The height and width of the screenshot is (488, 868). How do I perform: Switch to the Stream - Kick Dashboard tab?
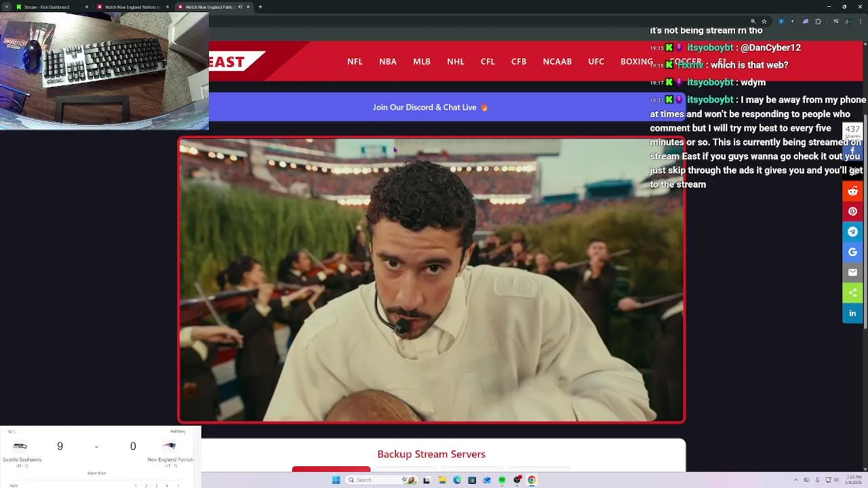(x=51, y=7)
